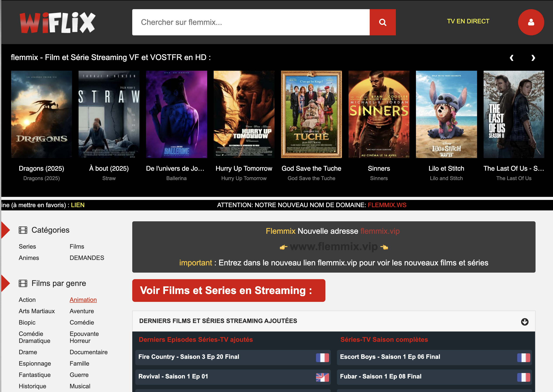The height and width of the screenshot is (392, 553).
Task: Click the Sinners title link
Action: [x=379, y=168]
